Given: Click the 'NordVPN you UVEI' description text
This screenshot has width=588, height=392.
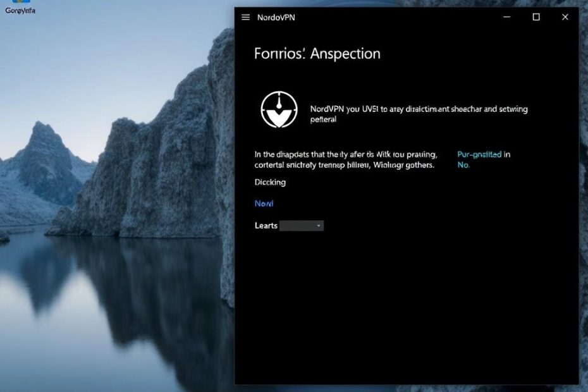Looking at the screenshot, I should pyautogui.click(x=419, y=114).
